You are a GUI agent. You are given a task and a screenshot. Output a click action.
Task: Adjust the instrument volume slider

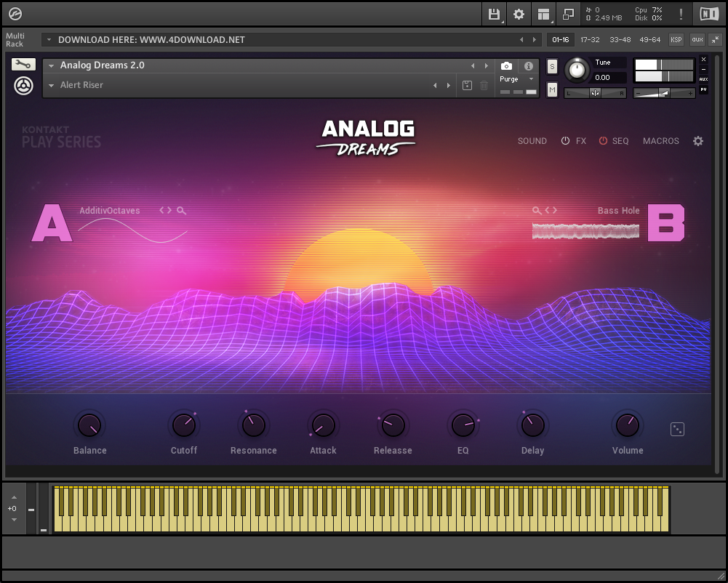click(x=664, y=93)
